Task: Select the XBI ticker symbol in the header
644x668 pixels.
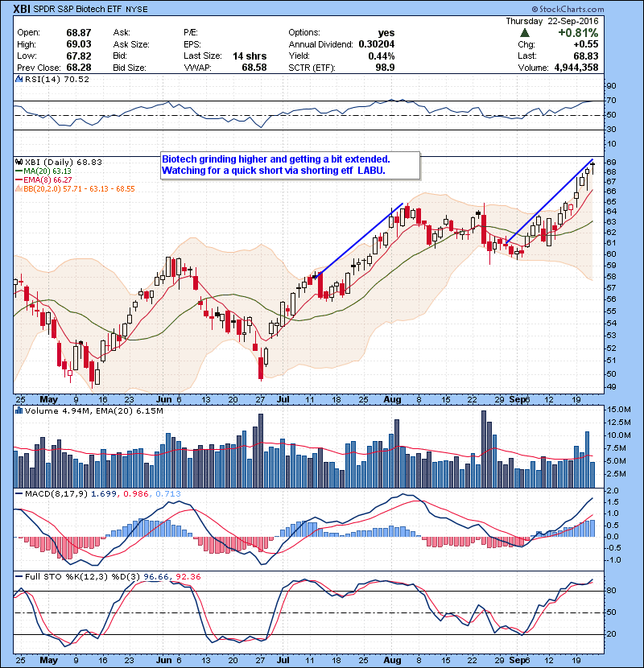Action: click(x=22, y=9)
